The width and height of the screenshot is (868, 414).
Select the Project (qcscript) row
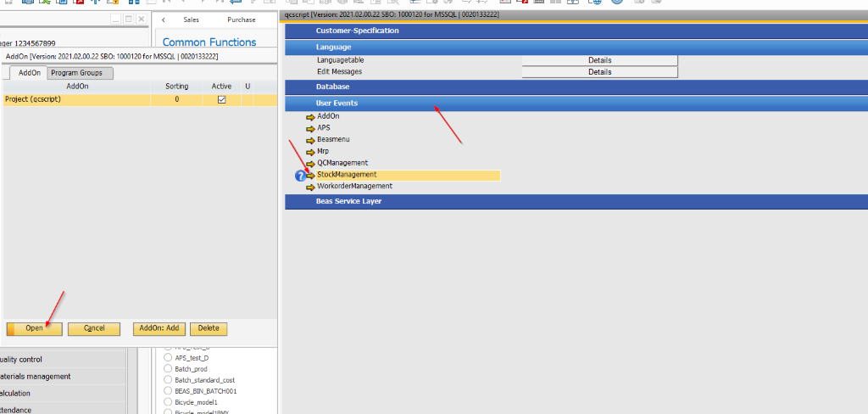tap(140, 100)
